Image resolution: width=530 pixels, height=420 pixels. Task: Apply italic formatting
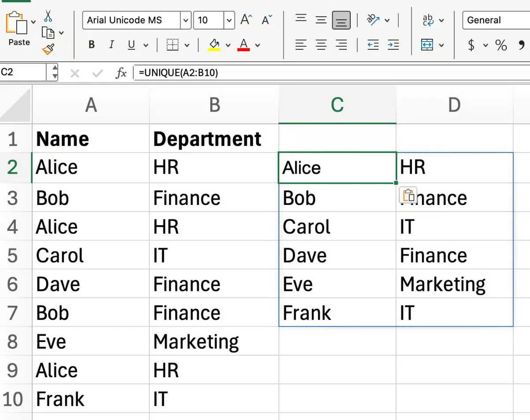[111, 45]
